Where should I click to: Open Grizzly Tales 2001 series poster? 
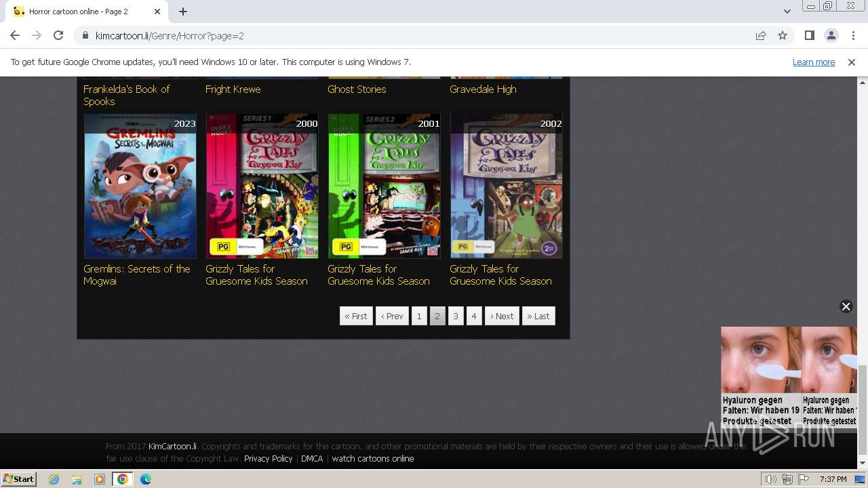384,186
